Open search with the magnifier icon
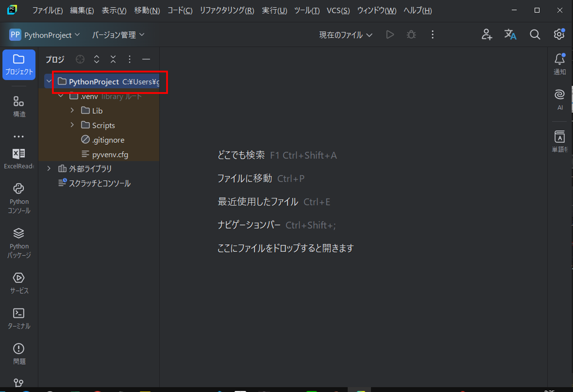Screen dimensions: 573x392 pyautogui.click(x=535, y=35)
